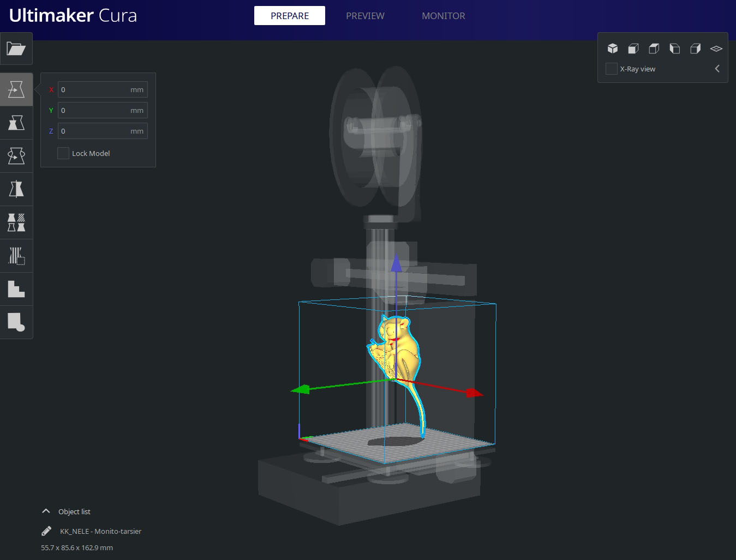Check the Lock Model option
This screenshot has height=560, width=736.
point(63,153)
